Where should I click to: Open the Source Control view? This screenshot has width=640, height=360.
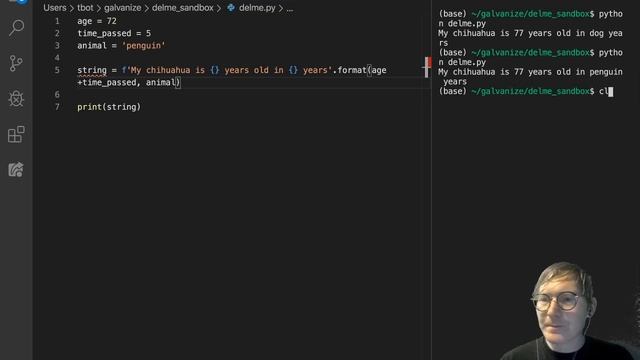pos(16,63)
